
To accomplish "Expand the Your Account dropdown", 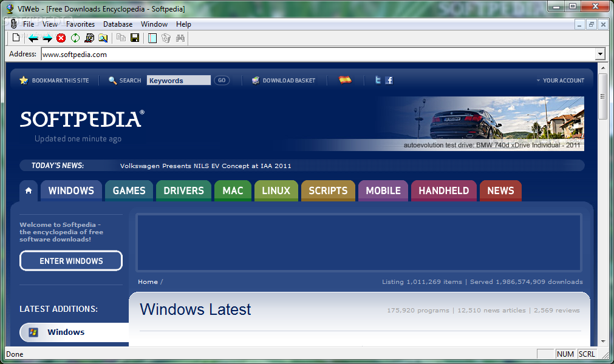I will point(561,80).
